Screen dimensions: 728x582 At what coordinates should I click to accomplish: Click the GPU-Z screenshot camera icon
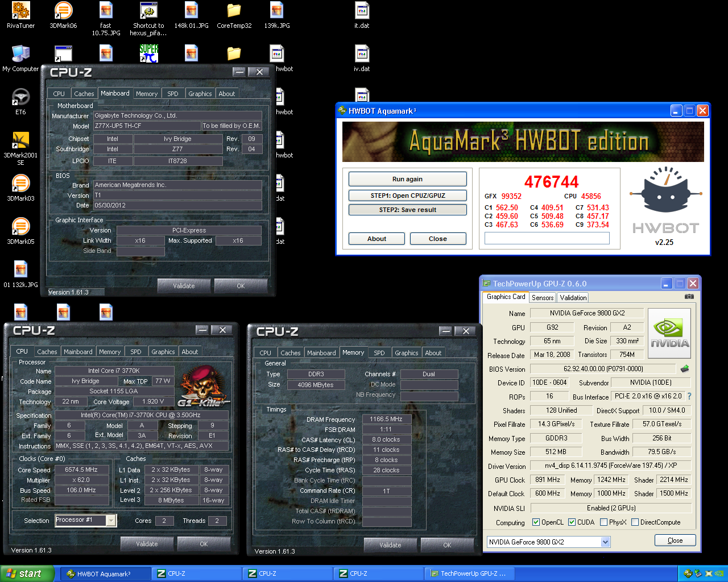click(689, 297)
